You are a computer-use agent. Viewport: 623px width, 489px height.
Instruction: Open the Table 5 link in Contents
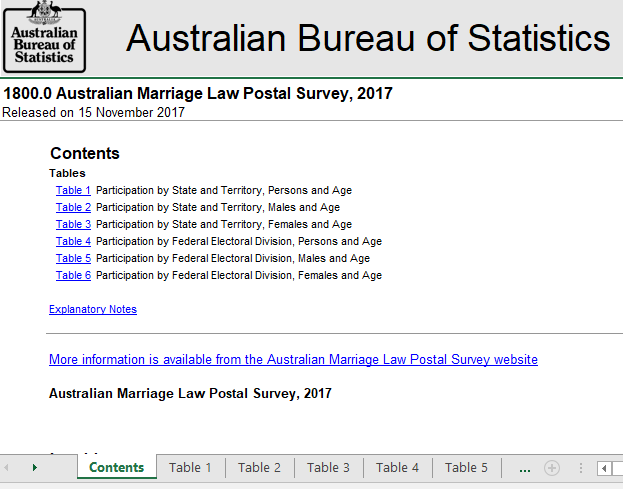pyautogui.click(x=73, y=258)
